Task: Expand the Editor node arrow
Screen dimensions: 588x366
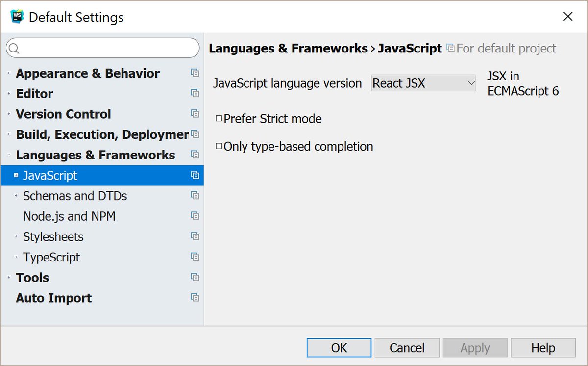Action: click(9, 93)
